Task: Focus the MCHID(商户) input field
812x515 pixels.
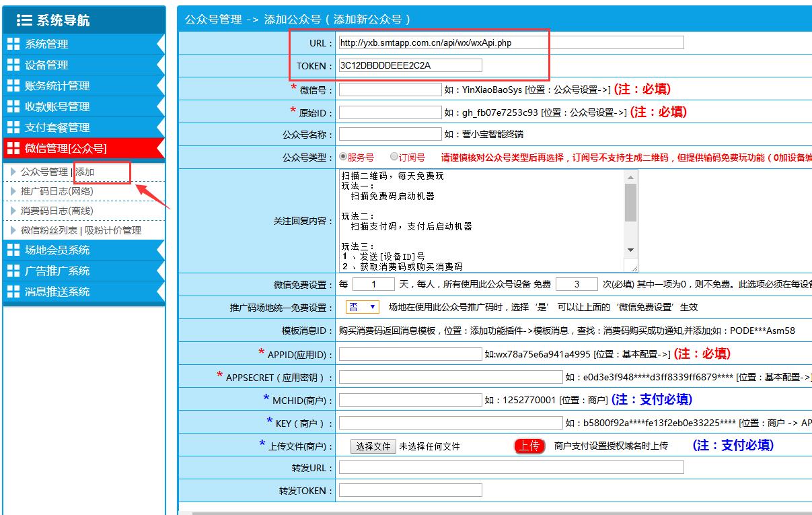Action: [410, 400]
